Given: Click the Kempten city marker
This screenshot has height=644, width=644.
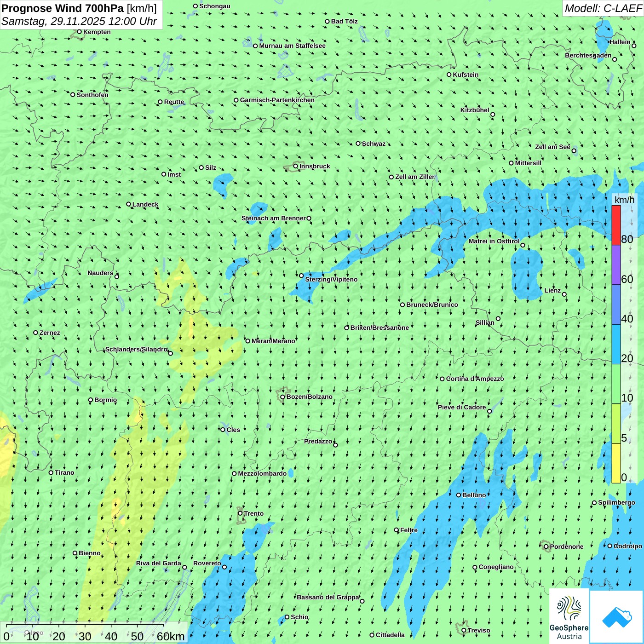Looking at the screenshot, I should (x=79, y=32).
